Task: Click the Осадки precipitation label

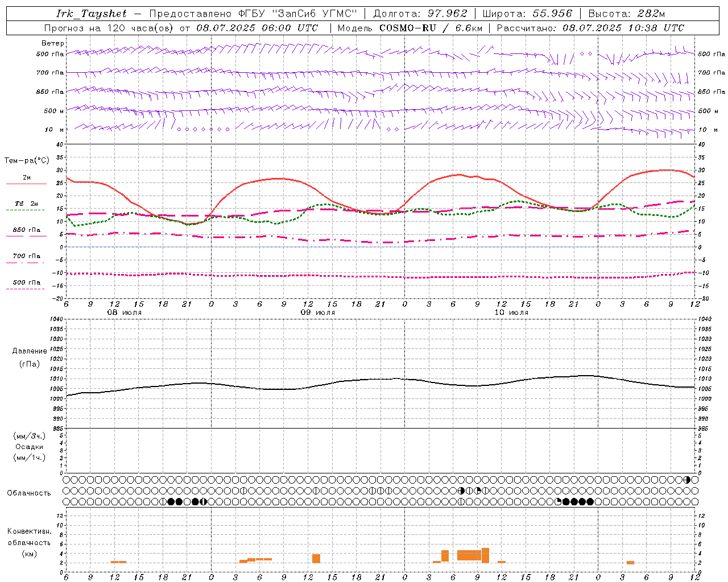Action: tap(30, 447)
